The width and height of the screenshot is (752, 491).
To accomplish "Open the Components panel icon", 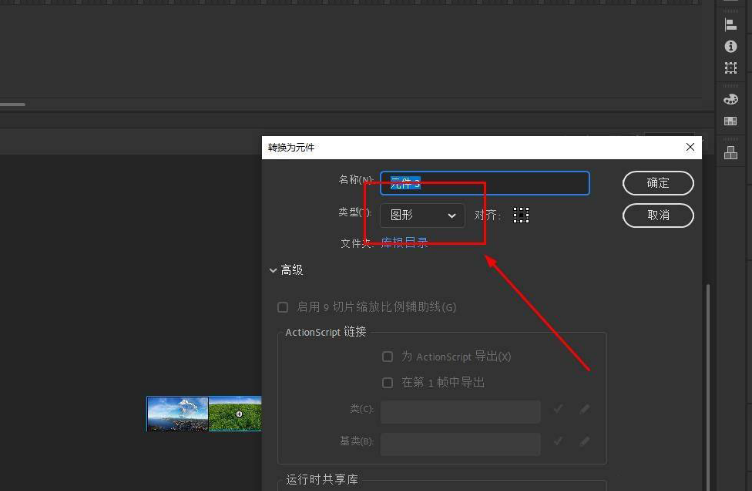I will click(730, 153).
